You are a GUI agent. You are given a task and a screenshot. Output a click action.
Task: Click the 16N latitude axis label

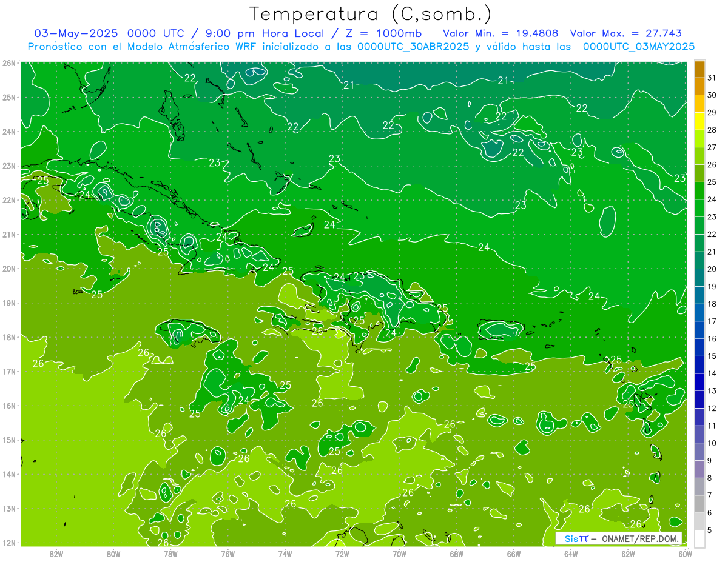pos(9,406)
